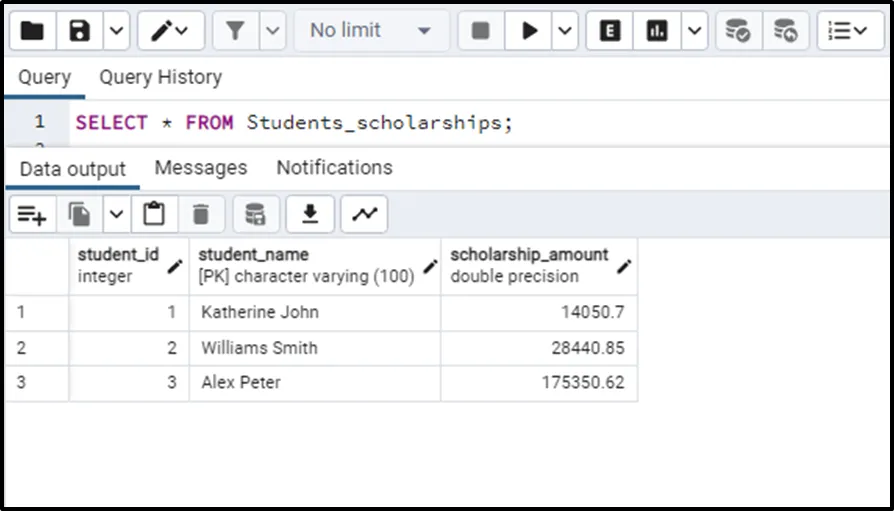Switch to the Messages tab
Viewport: 894px width, 511px height.
(x=200, y=167)
